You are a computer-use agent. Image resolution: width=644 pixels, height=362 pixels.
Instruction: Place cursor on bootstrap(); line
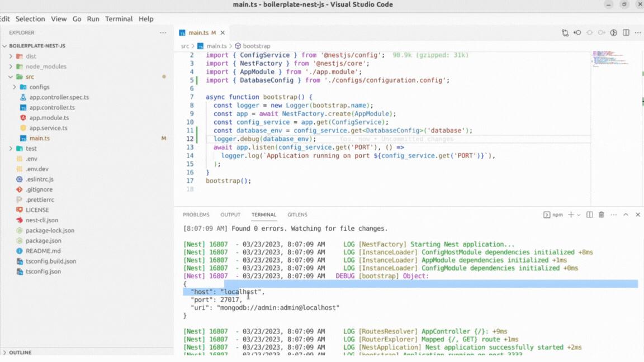coord(228,180)
